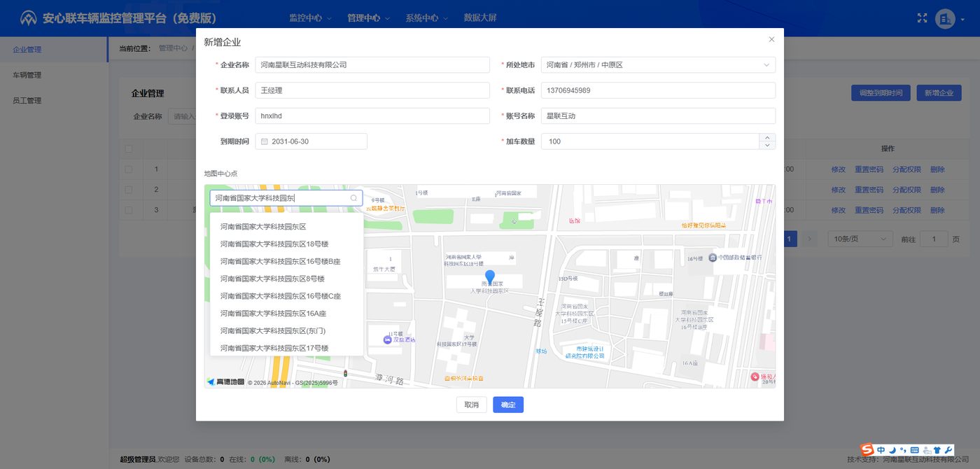
Task: Click pagination page number 1
Action: pos(790,239)
